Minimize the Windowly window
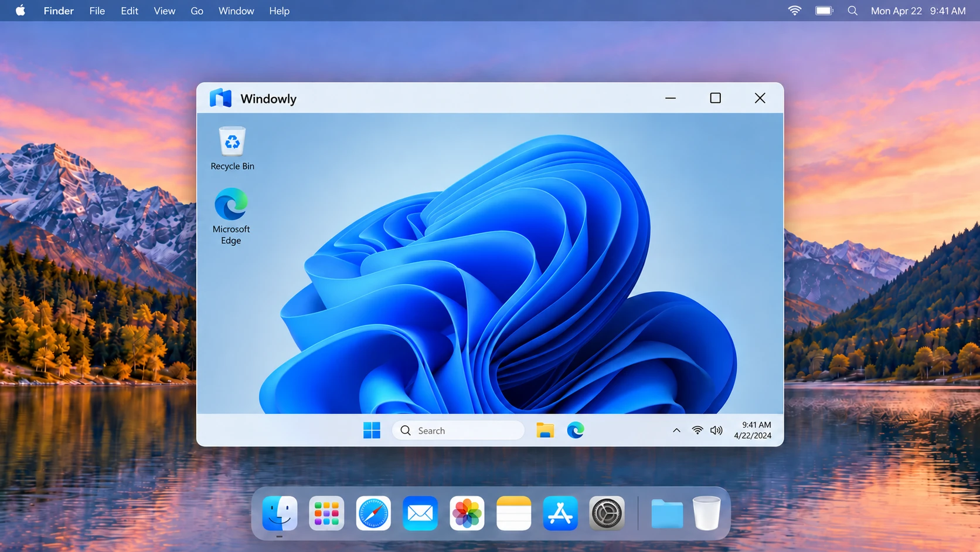980x552 pixels. tap(671, 98)
